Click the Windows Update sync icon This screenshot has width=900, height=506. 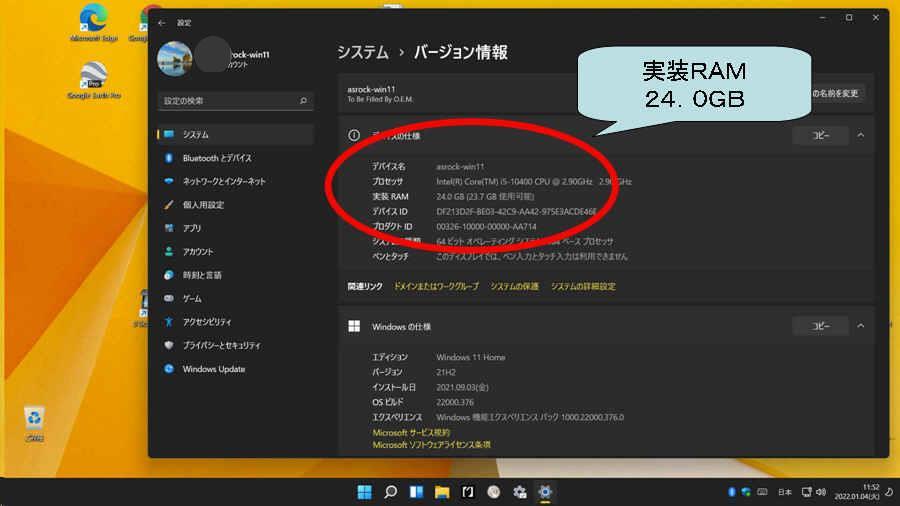pyautogui.click(x=169, y=369)
